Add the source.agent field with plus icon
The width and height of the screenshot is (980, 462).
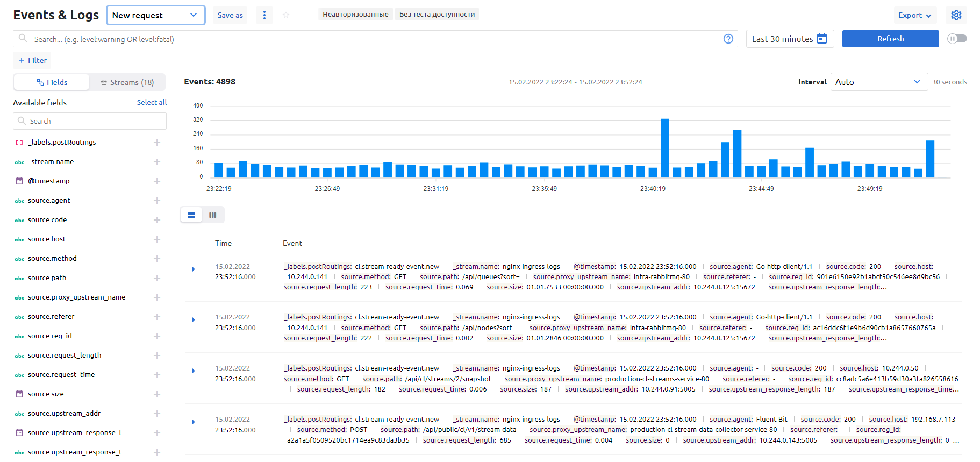coord(157,201)
